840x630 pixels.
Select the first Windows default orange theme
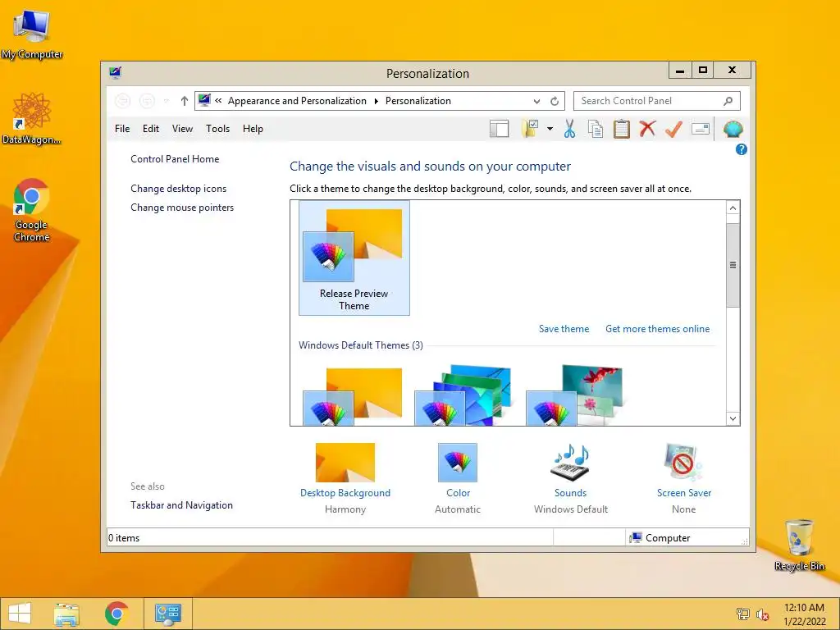[x=353, y=396]
